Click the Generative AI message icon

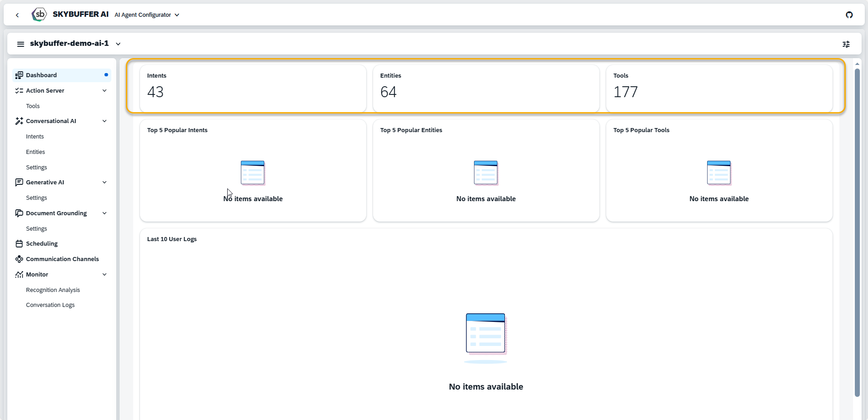coord(19,183)
